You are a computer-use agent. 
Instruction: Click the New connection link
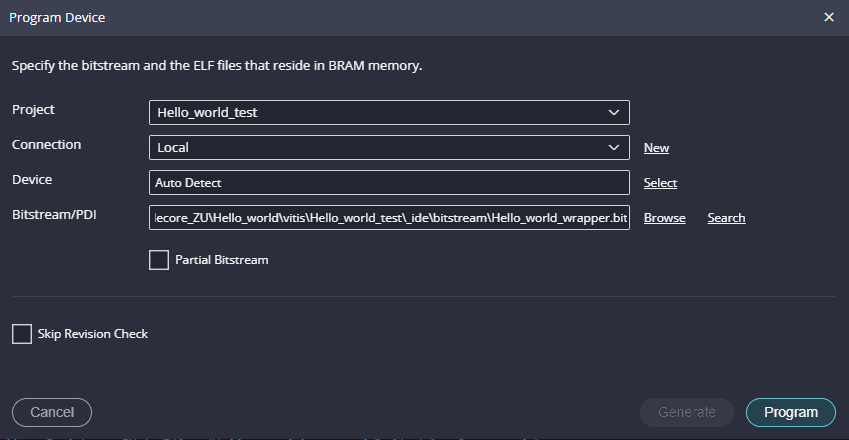point(656,148)
